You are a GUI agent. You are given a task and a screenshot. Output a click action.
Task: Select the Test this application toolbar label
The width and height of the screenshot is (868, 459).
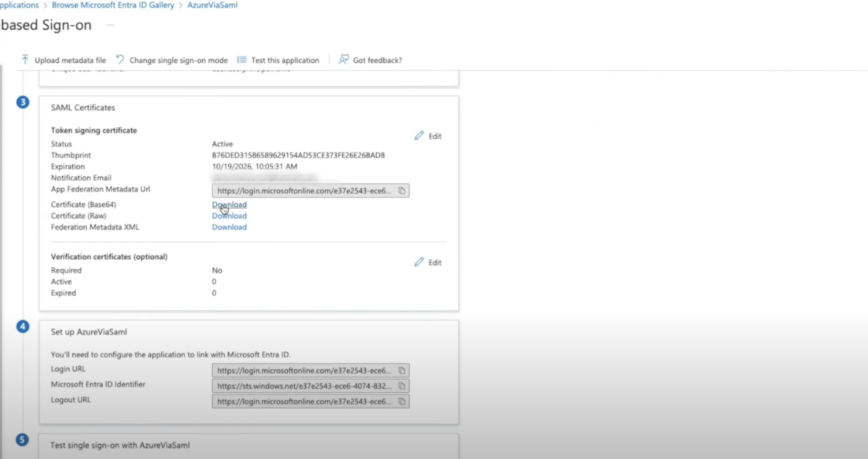[285, 60]
